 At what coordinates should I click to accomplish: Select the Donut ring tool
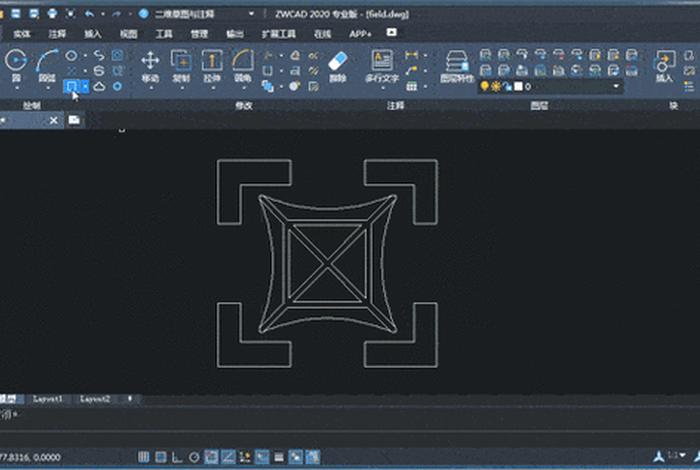click(x=117, y=86)
